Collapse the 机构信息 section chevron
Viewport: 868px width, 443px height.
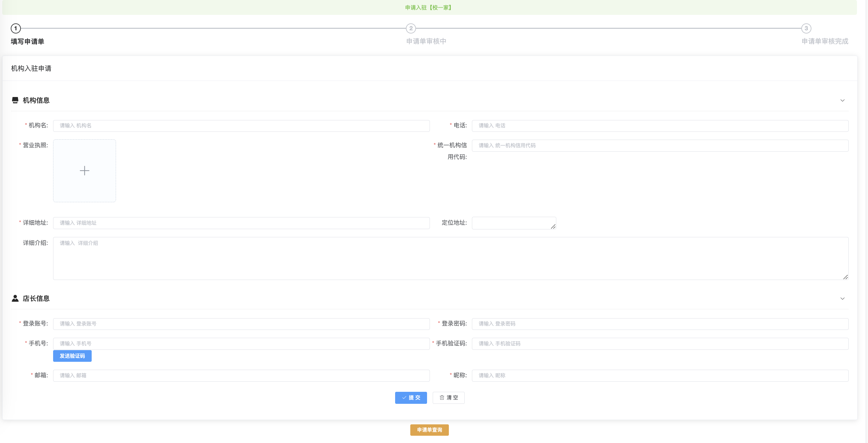tap(843, 100)
